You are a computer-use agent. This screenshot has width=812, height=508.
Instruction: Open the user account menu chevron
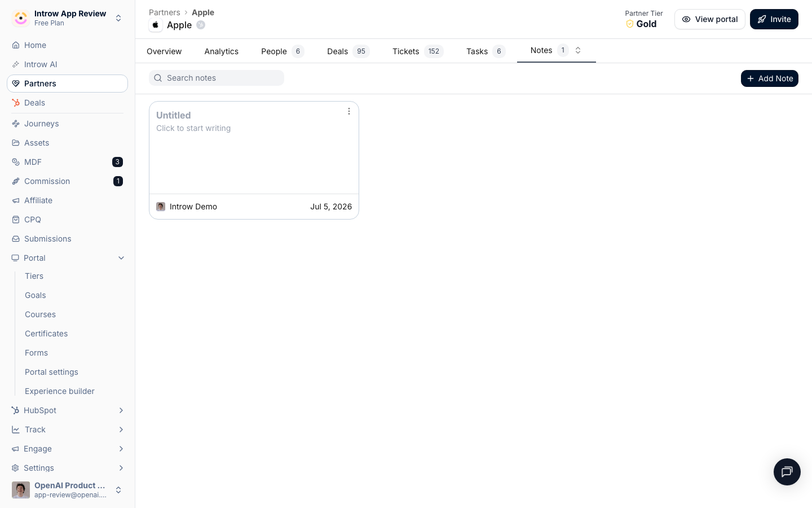click(118, 490)
